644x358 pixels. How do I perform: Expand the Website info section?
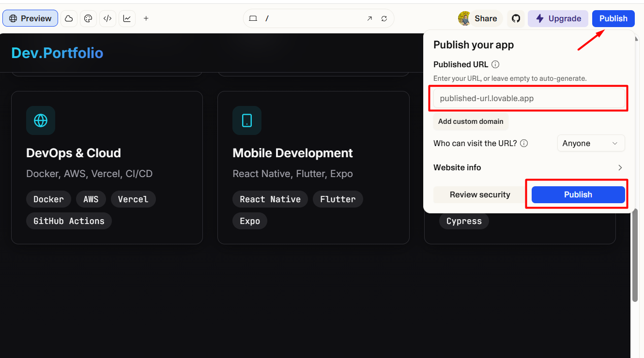pos(528,167)
